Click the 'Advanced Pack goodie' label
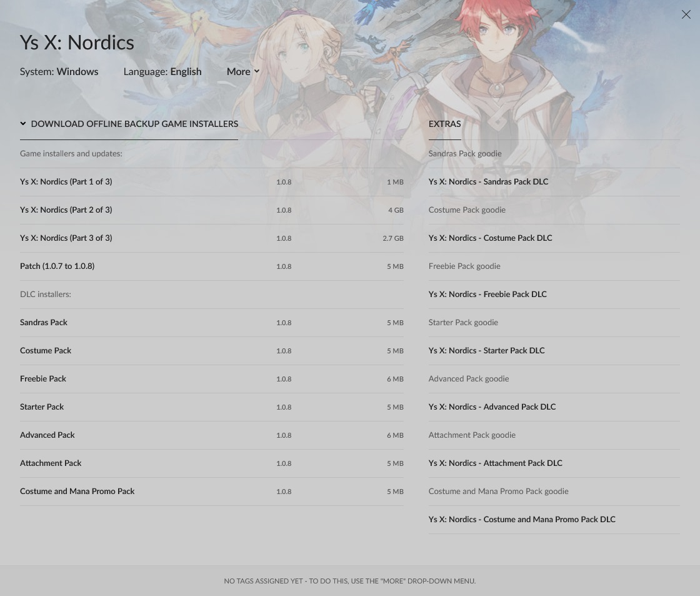 click(469, 379)
